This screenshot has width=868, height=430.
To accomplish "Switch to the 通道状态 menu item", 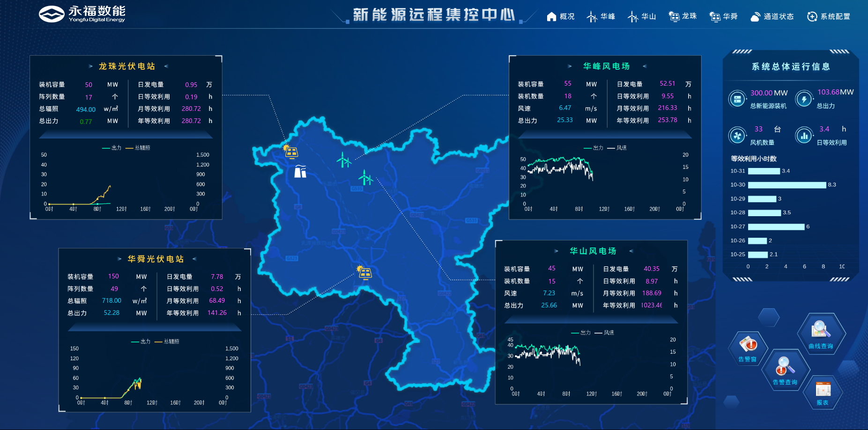I will (772, 17).
